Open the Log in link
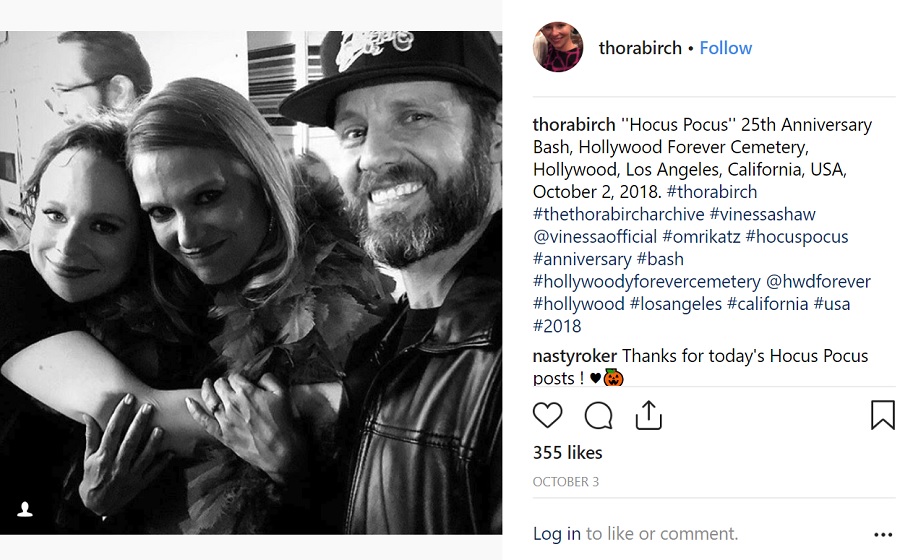The width and height of the screenshot is (913, 560). [556, 534]
